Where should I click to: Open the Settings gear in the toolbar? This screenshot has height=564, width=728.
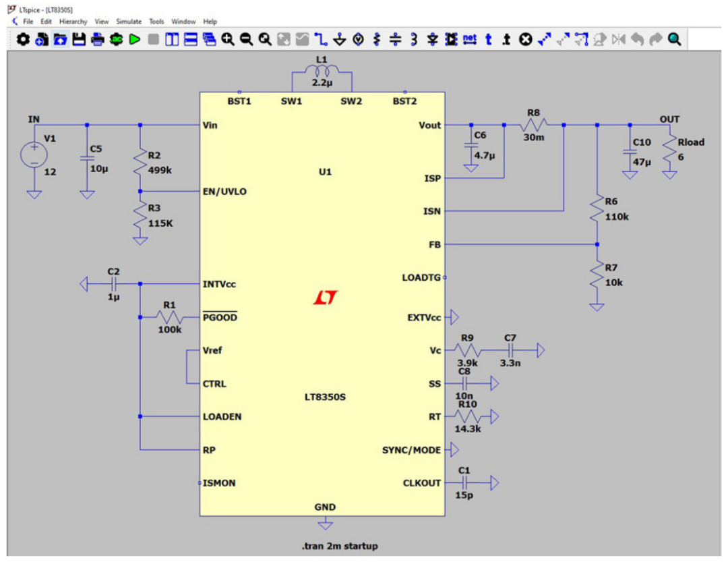click(x=23, y=40)
